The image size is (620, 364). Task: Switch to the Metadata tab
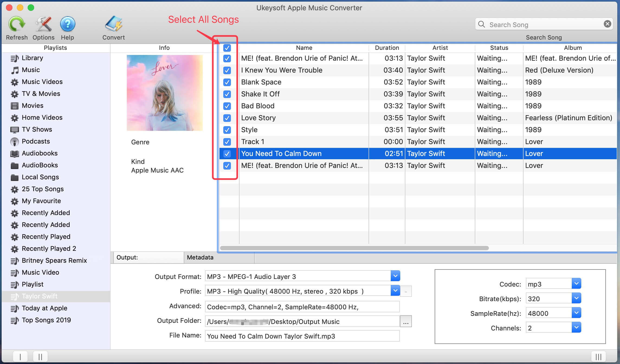[199, 257]
